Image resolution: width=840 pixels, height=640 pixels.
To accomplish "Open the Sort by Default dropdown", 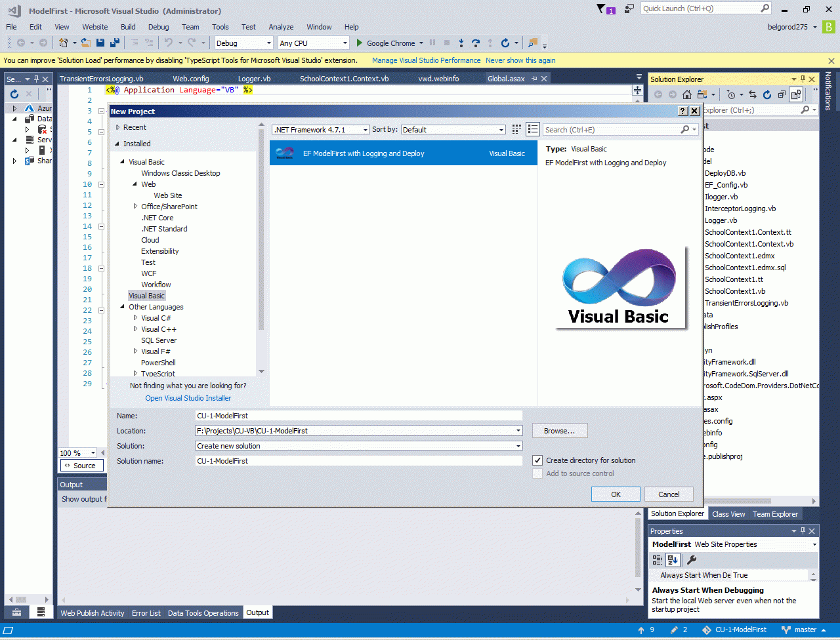I will [x=453, y=130].
